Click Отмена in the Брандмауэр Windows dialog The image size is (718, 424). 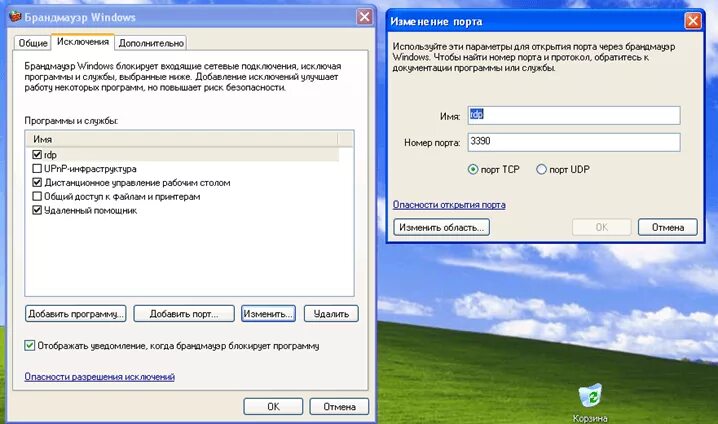(x=339, y=407)
